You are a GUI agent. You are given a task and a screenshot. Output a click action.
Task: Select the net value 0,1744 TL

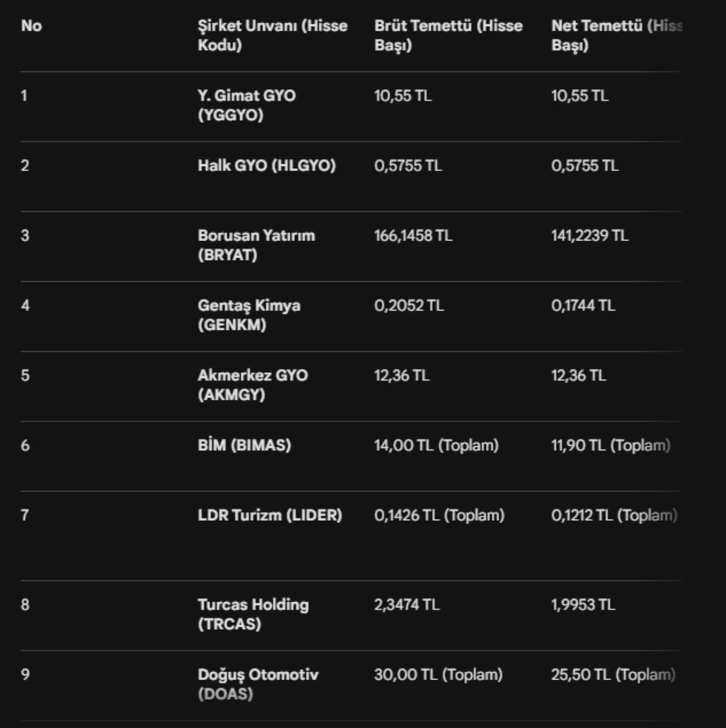pyautogui.click(x=583, y=306)
